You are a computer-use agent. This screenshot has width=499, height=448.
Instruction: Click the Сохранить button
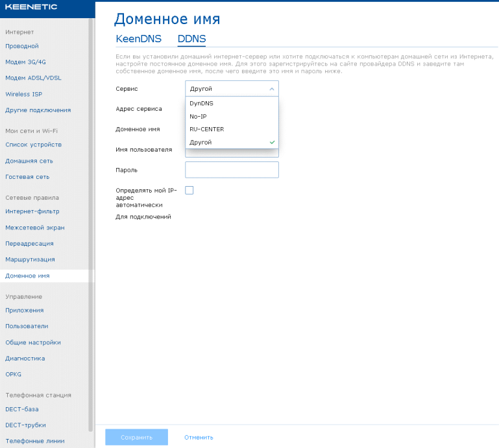[136, 437]
